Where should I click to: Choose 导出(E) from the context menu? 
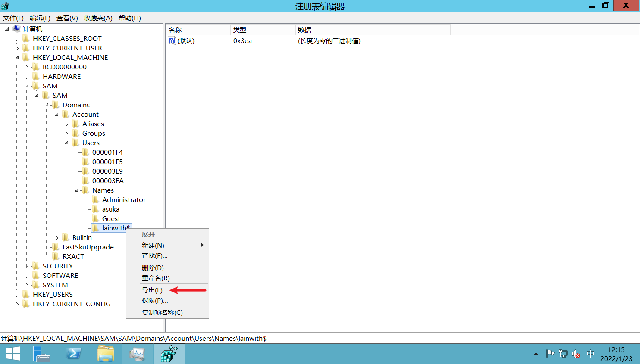[x=167, y=290]
